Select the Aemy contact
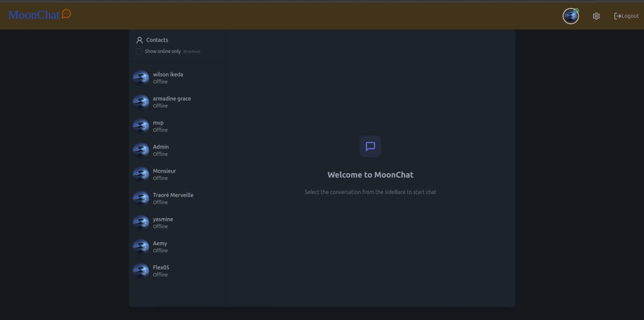 coord(160,247)
